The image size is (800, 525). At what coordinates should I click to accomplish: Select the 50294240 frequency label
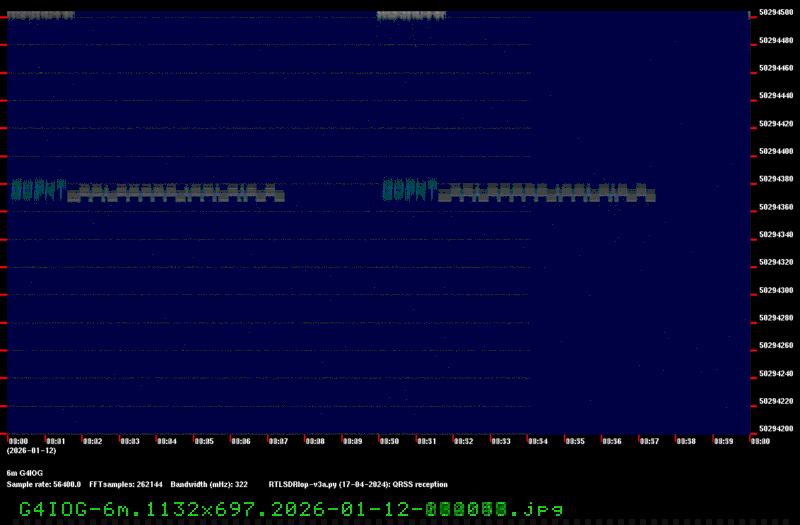[776, 373]
